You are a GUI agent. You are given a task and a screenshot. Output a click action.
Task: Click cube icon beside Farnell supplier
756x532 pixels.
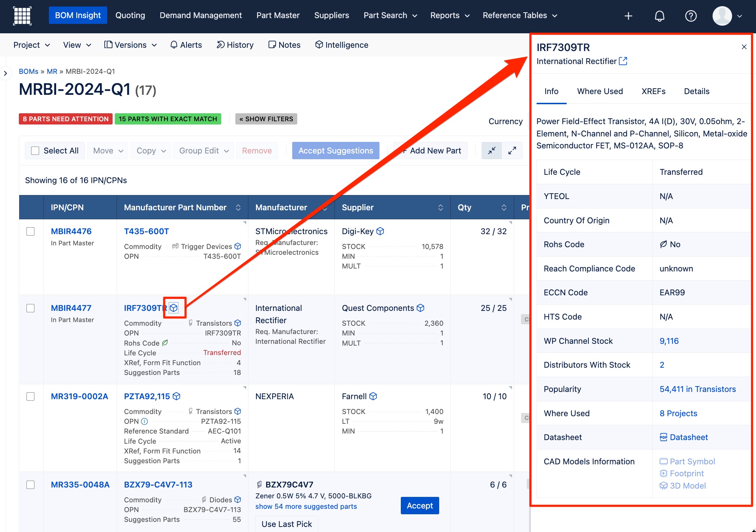point(373,396)
